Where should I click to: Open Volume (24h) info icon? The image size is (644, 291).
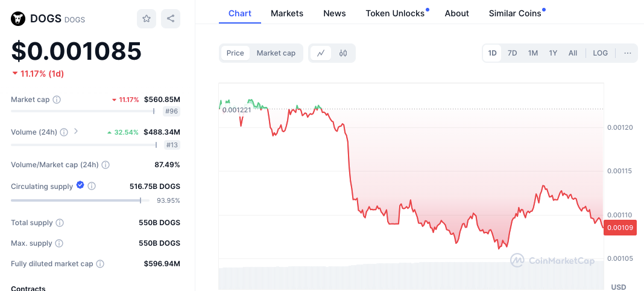tap(64, 132)
